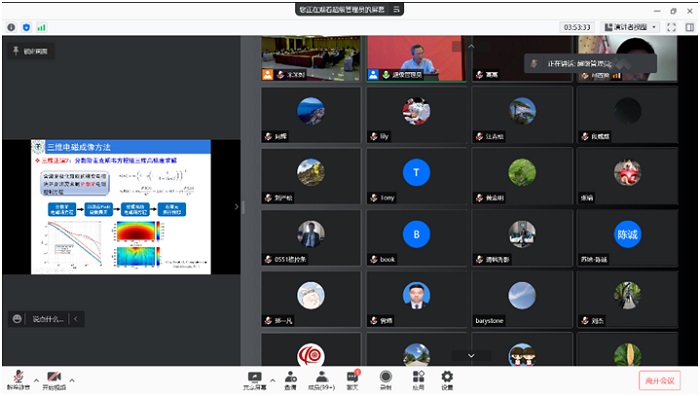Open the chat panel with notification badge

click(x=353, y=381)
